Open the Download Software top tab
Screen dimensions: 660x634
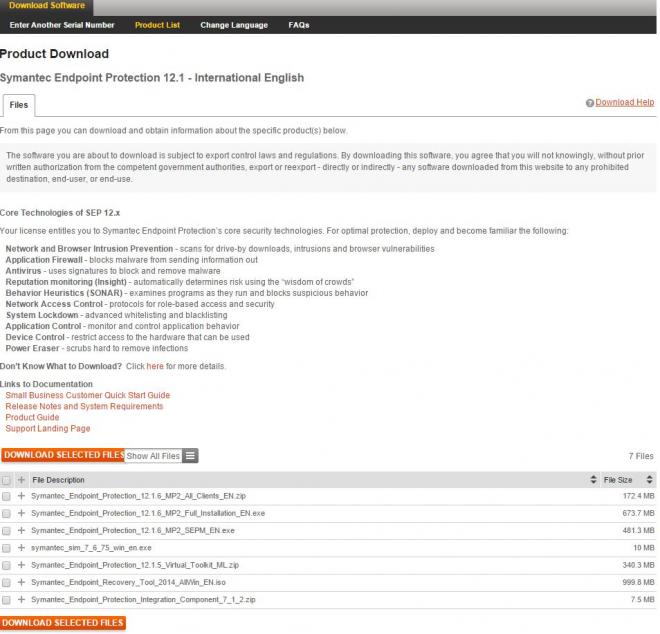47,6
